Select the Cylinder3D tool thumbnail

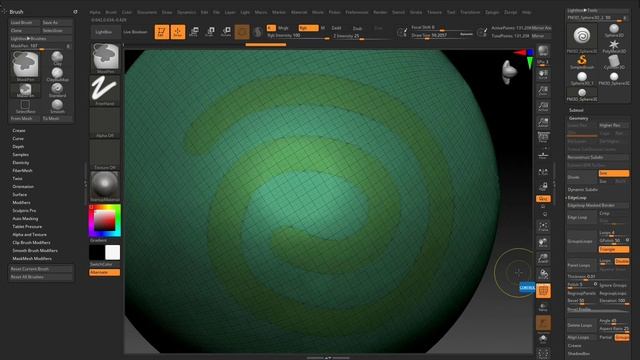tap(613, 62)
